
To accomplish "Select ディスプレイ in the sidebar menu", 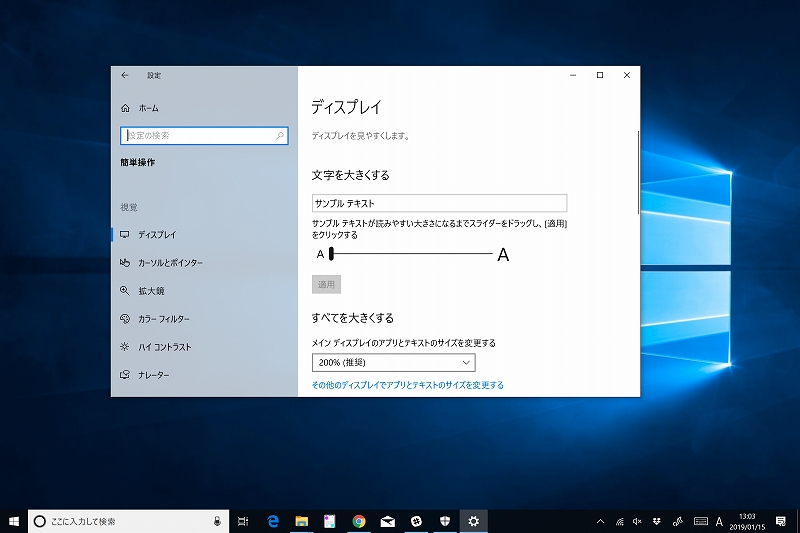I will point(157,235).
